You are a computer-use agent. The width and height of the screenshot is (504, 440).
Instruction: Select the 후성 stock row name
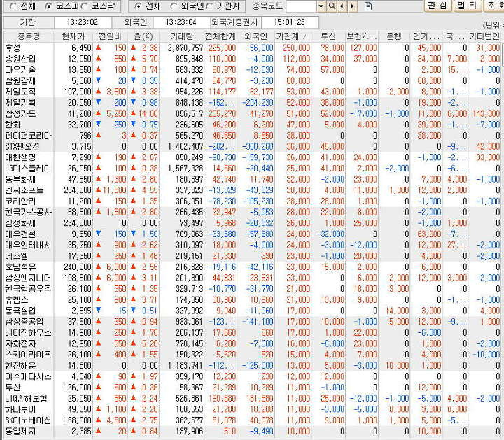point(13,48)
